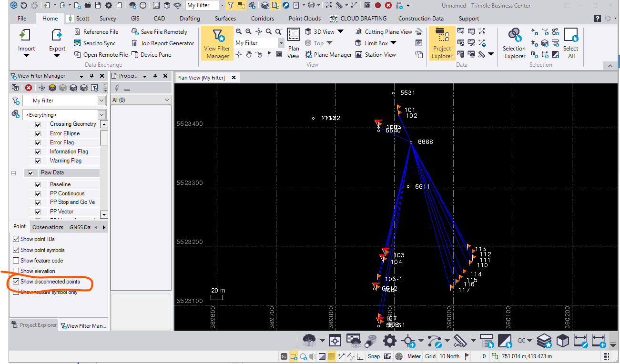Toggle the Show disconnected points checkbox
Screen dimensions: 620x364
pyautogui.click(x=16, y=282)
